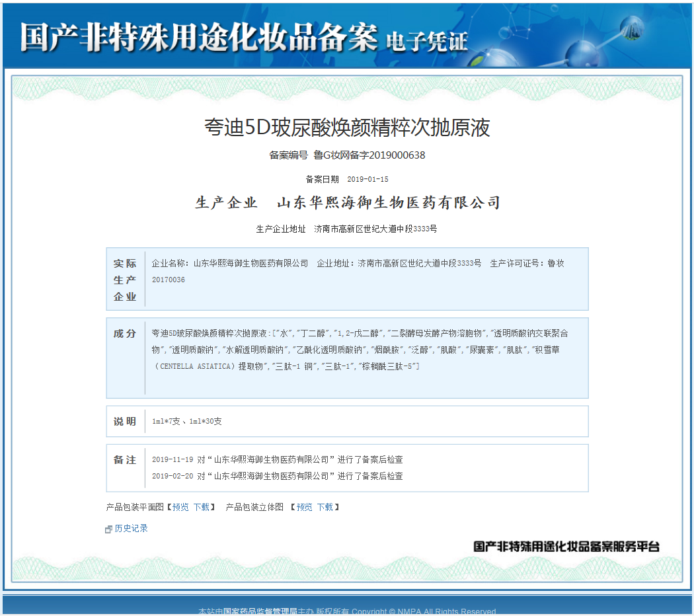Click the 2019-02-20 备注 entry
694x616 pixels.
tap(277, 476)
